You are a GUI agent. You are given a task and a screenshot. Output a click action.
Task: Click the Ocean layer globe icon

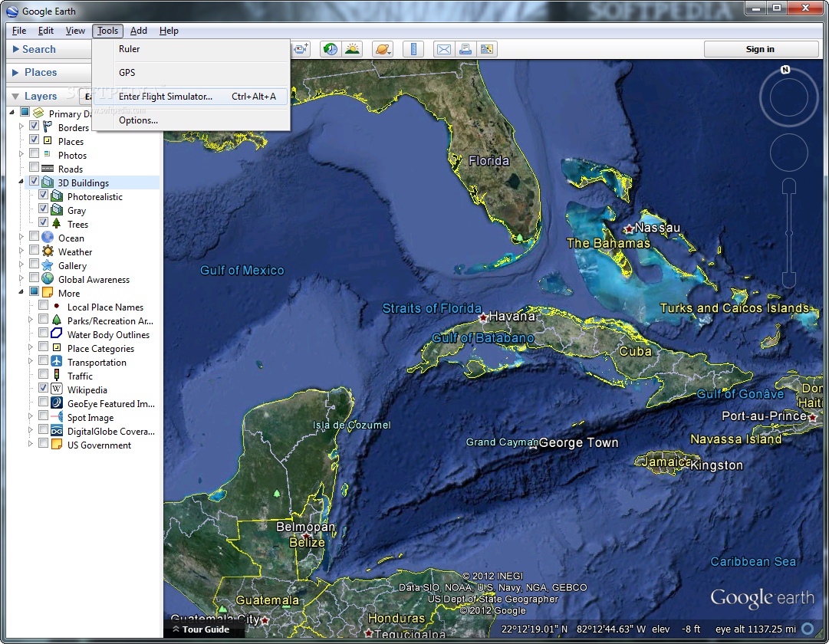tap(48, 238)
